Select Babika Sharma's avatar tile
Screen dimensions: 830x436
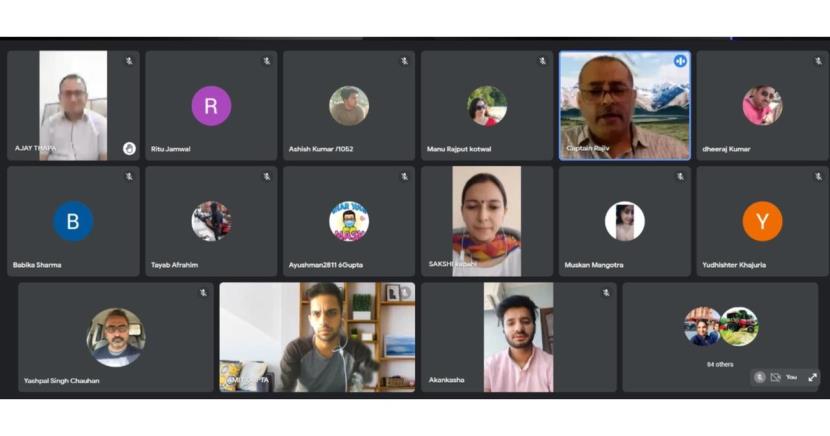(x=73, y=221)
